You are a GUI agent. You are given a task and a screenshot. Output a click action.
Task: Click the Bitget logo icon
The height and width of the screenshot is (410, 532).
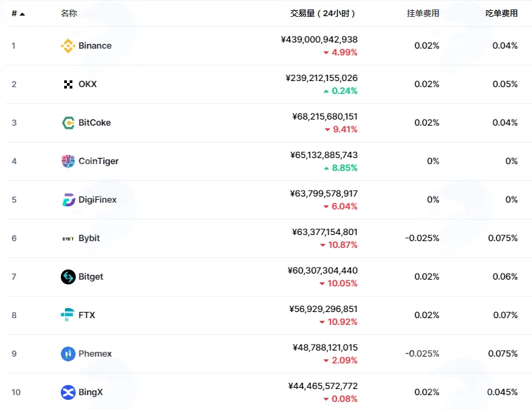68,277
